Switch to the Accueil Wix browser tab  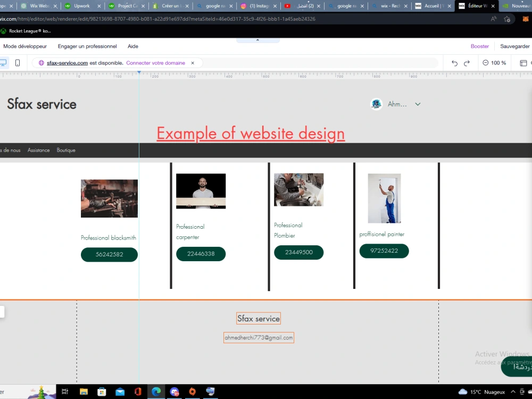433,6
